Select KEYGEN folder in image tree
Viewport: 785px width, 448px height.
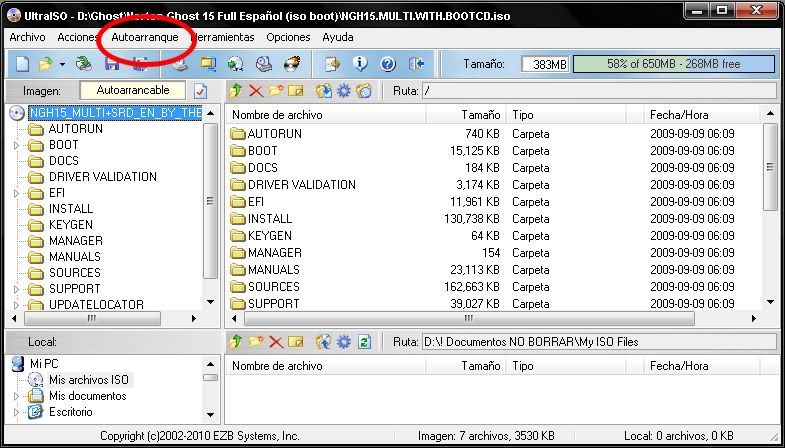(x=71, y=225)
